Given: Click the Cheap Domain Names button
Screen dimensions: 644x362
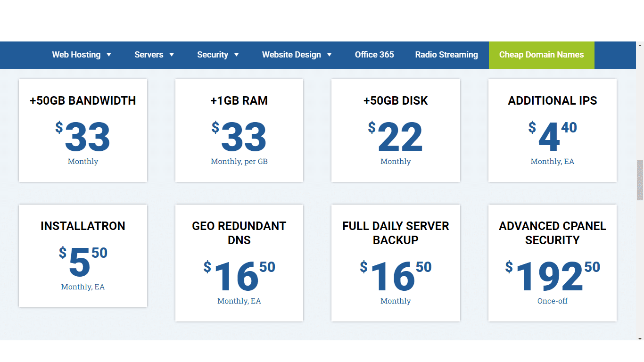Looking at the screenshot, I should click(x=541, y=55).
